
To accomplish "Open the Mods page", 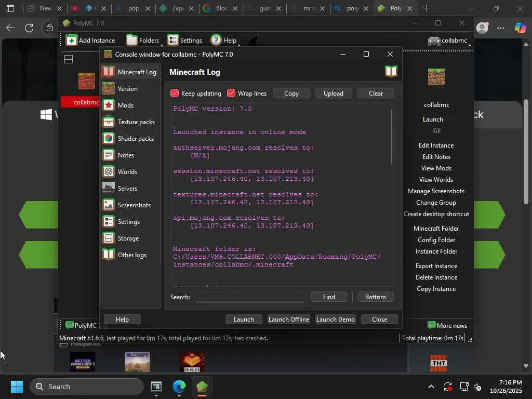I will pos(130,105).
